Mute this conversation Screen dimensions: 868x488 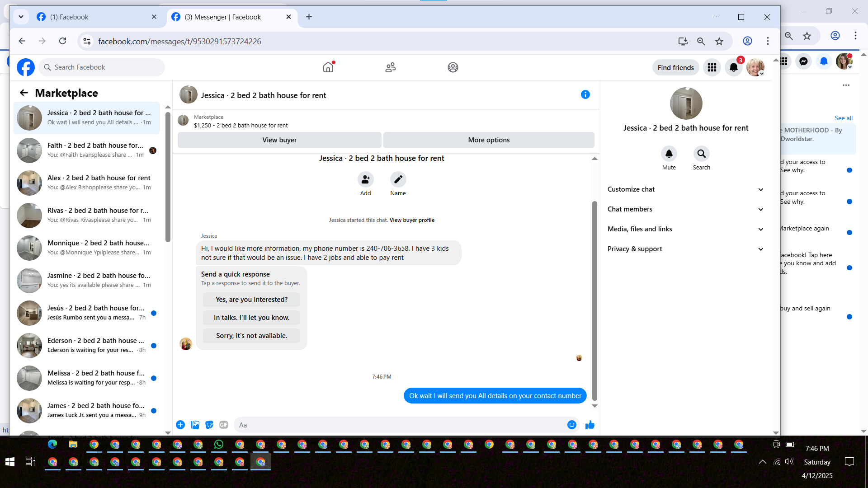coord(669,154)
